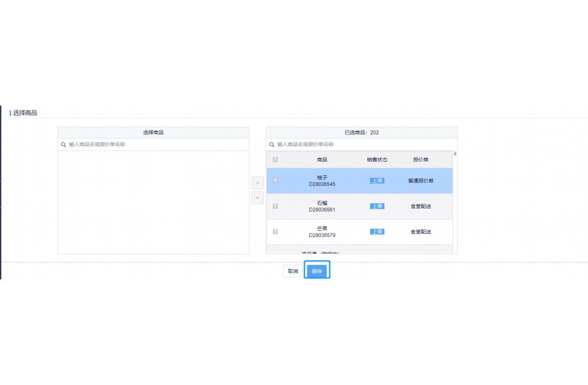The height and width of the screenshot is (385, 588).
Task: Click the 报价单 column header
Action: point(421,160)
